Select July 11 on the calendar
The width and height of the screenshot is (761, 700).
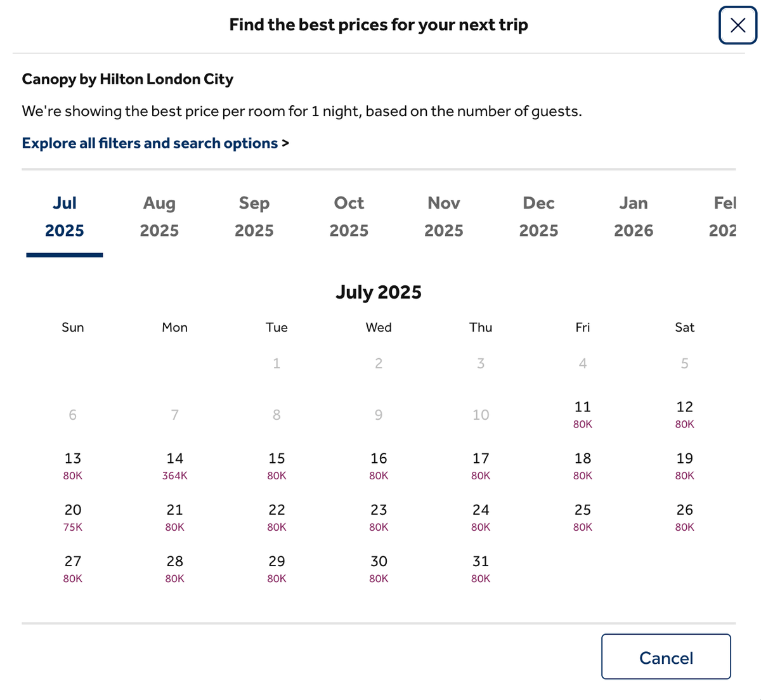point(583,414)
